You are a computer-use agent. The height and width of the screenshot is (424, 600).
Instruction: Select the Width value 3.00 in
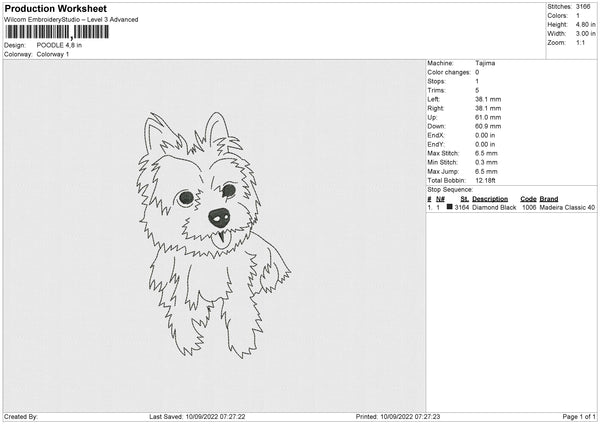[585, 34]
